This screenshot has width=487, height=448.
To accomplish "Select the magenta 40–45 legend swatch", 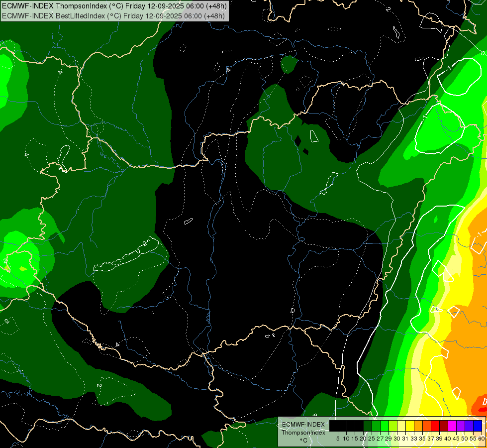I will click(x=452, y=426).
